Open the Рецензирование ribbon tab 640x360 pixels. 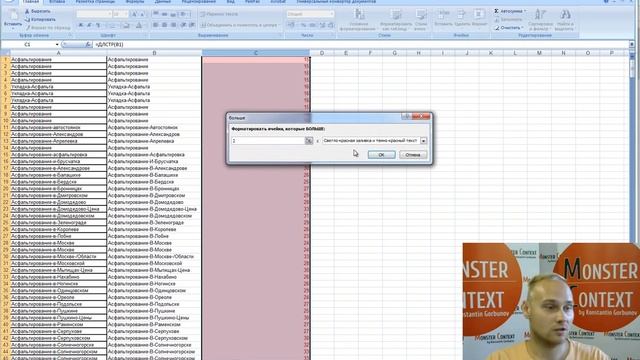click(x=198, y=2)
